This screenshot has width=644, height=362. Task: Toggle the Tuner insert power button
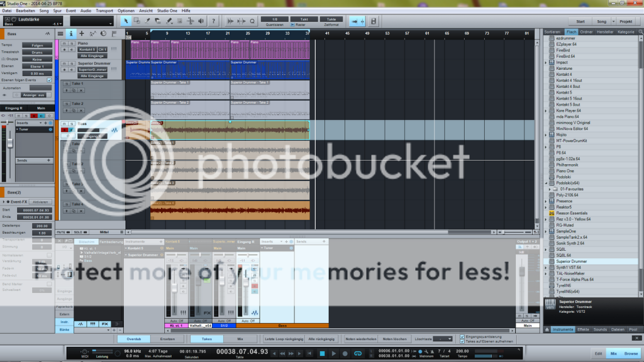coord(50,129)
